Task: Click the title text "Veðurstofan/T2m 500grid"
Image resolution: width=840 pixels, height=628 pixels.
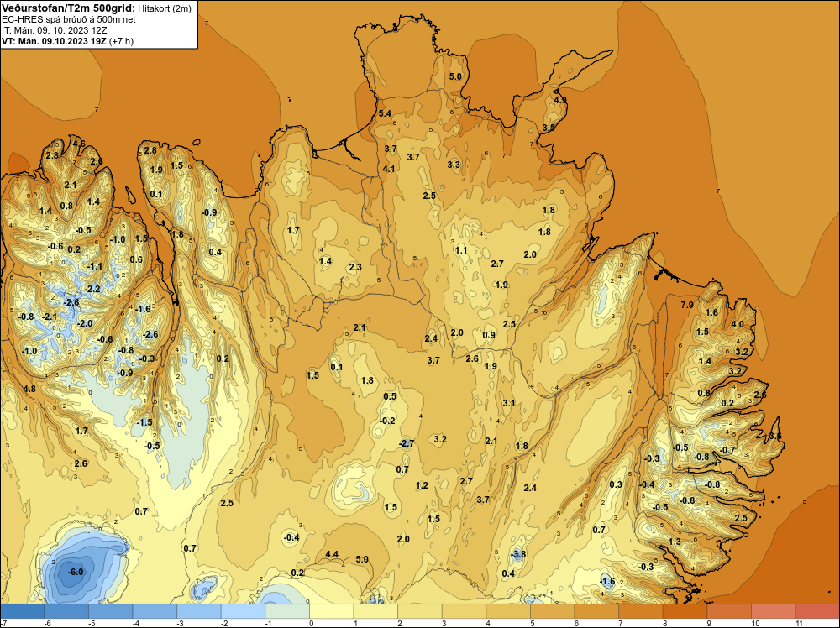Action: click(67, 8)
